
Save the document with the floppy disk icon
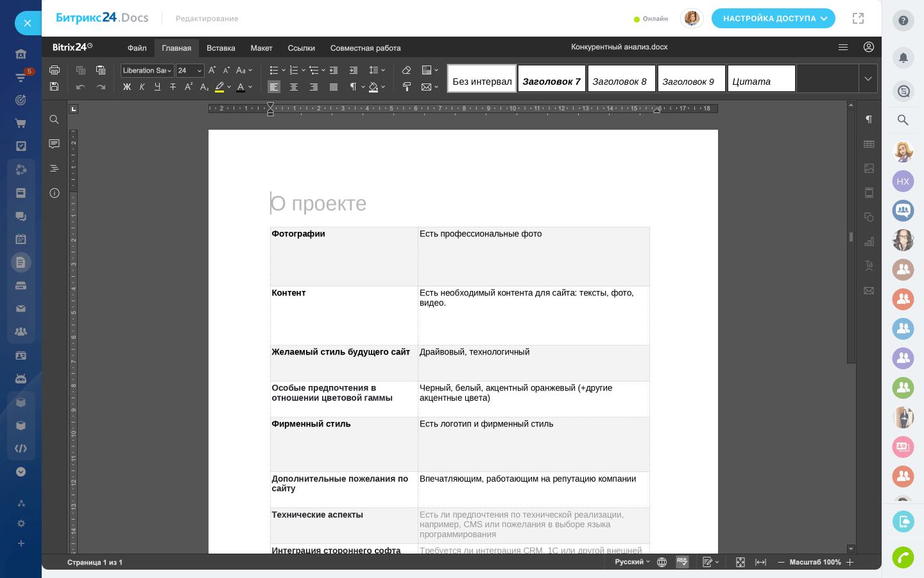[x=55, y=87]
